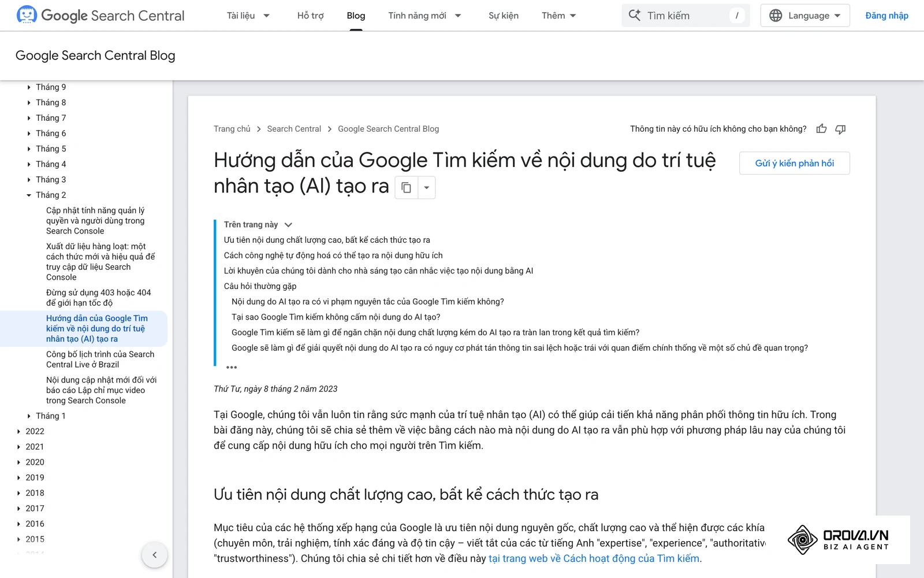Click the globe Language selector
This screenshot has width=924, height=578.
coord(805,16)
